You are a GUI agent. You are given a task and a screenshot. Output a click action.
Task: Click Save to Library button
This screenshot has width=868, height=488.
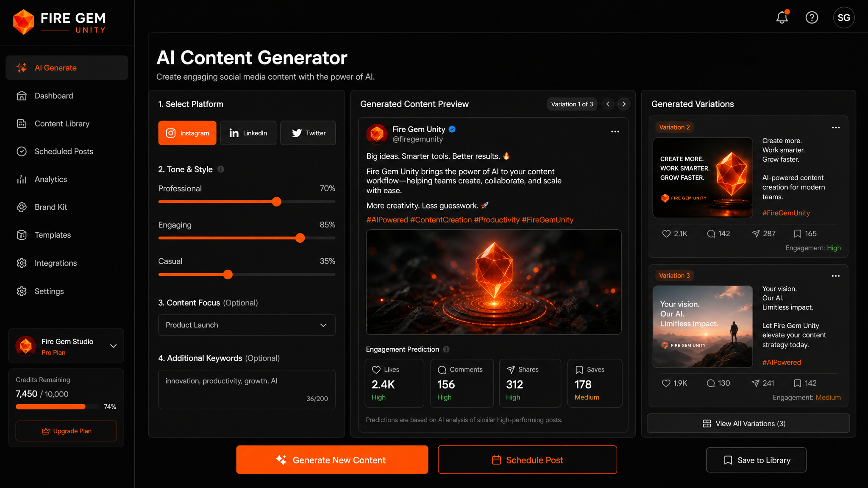756,460
